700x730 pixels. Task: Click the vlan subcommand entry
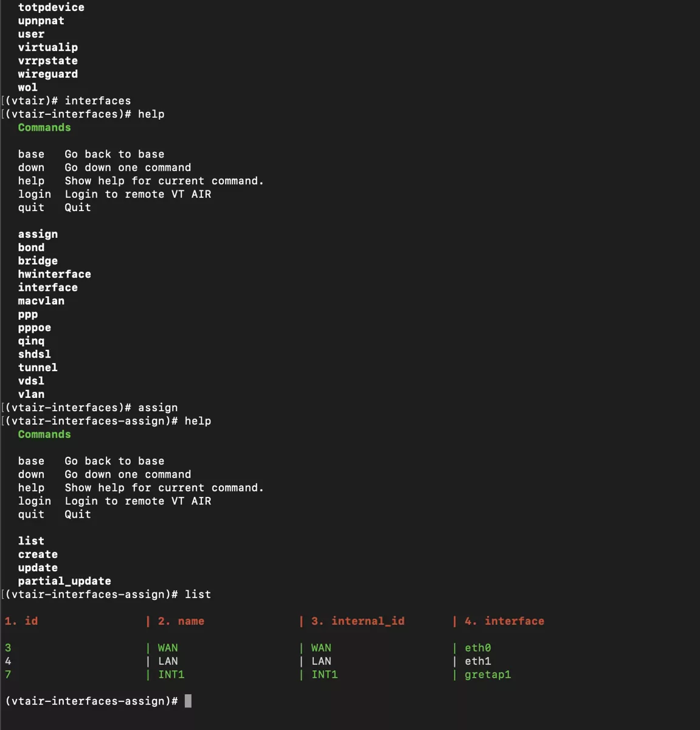tap(31, 394)
